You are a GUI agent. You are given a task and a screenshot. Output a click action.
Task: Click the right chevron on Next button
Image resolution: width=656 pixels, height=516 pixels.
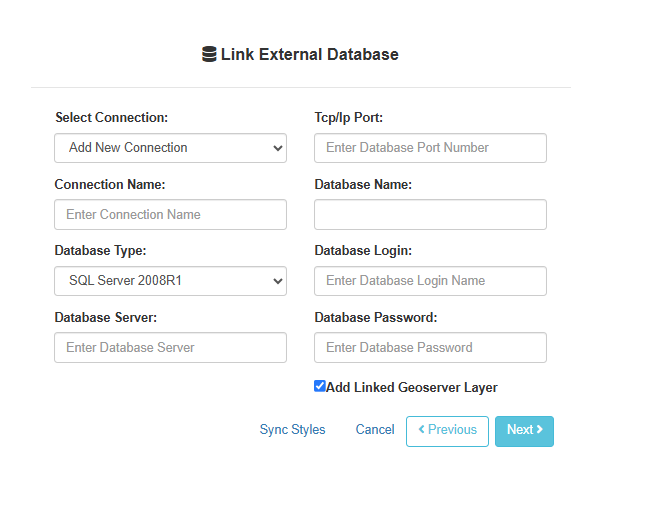[x=540, y=429]
